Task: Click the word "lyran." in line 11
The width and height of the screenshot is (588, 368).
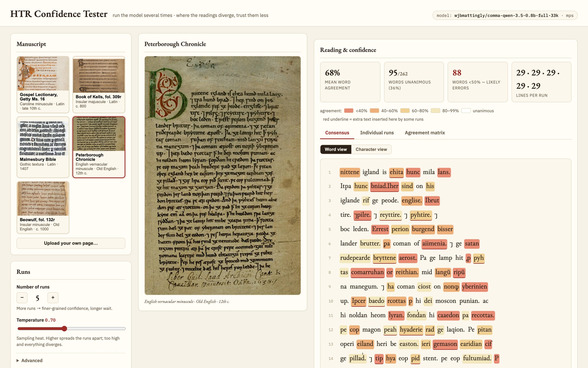Action: coord(396,315)
